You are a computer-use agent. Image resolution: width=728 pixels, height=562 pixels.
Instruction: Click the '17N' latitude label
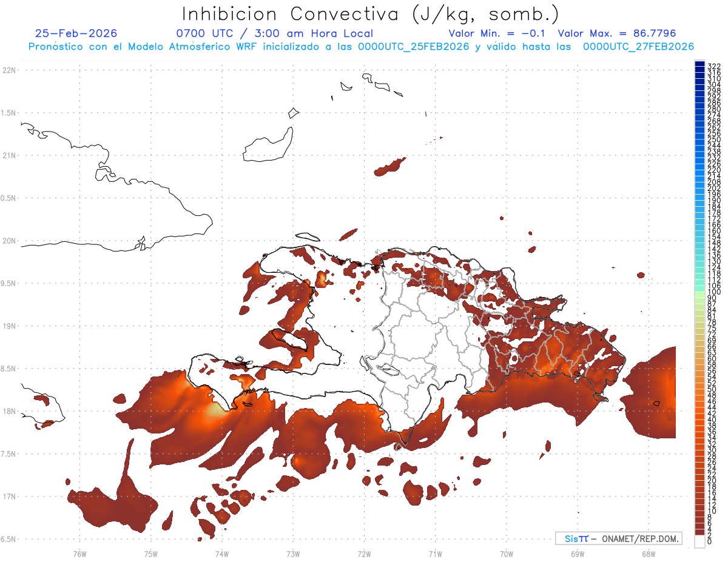(x=9, y=497)
